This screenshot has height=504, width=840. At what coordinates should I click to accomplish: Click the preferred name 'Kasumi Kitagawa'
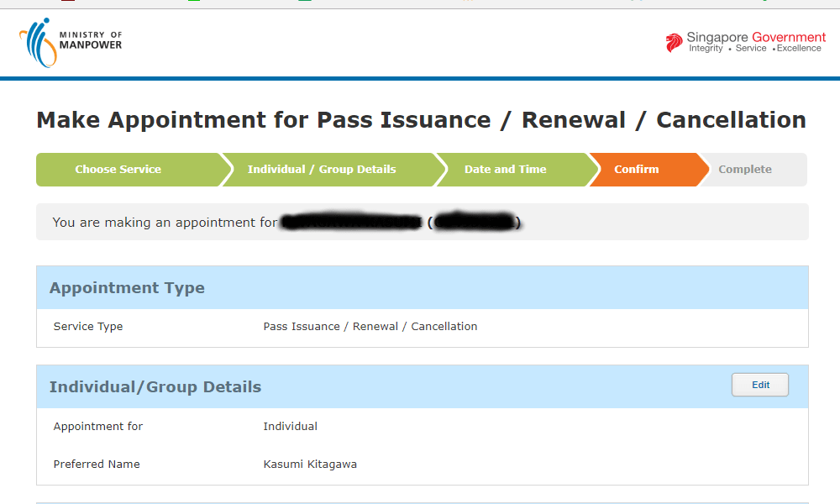coord(309,465)
